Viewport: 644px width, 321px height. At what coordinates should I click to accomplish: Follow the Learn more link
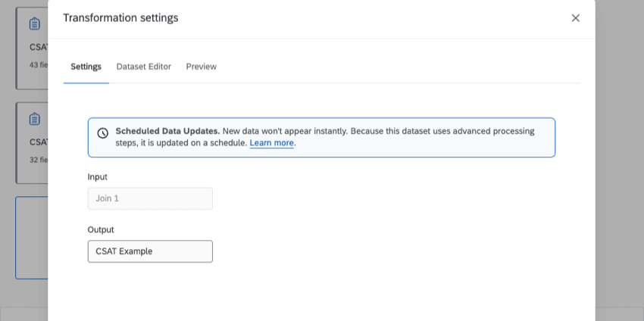tap(271, 143)
